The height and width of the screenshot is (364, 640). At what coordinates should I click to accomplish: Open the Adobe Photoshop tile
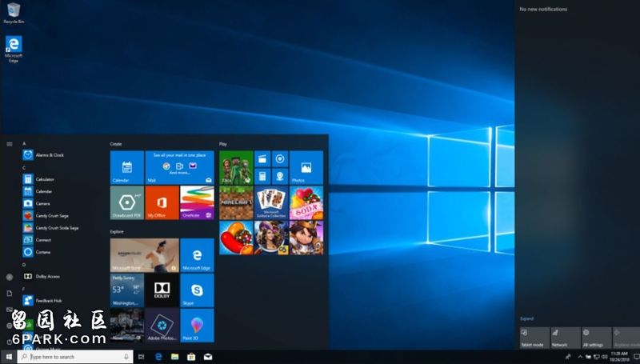pyautogui.click(x=162, y=326)
